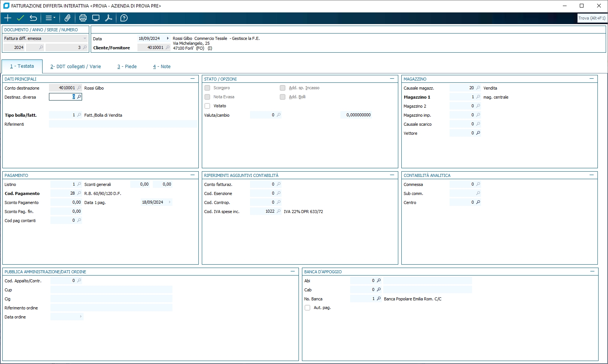Tick the Aut. pag. checkbox
The height and width of the screenshot is (364, 608).
click(308, 308)
